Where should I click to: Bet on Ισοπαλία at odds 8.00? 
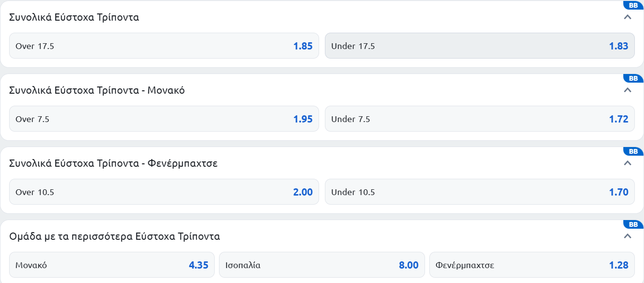coord(322,265)
